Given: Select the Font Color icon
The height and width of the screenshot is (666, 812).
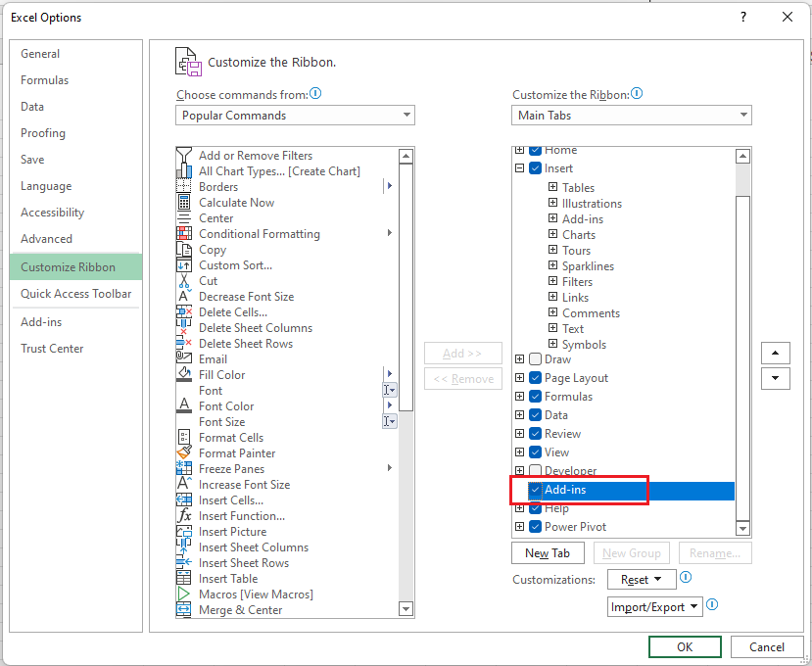Looking at the screenshot, I should coord(184,405).
